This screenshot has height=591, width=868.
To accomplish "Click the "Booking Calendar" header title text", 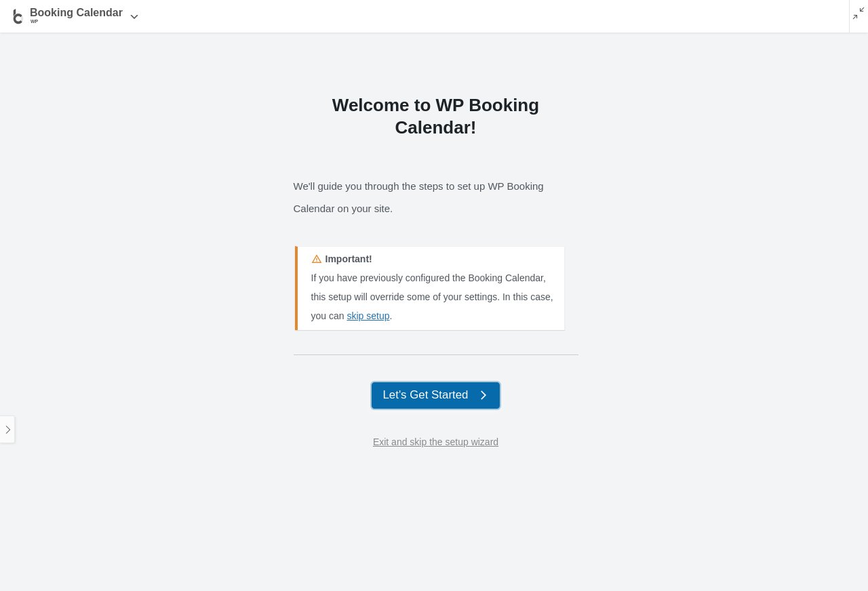I will pyautogui.click(x=76, y=13).
